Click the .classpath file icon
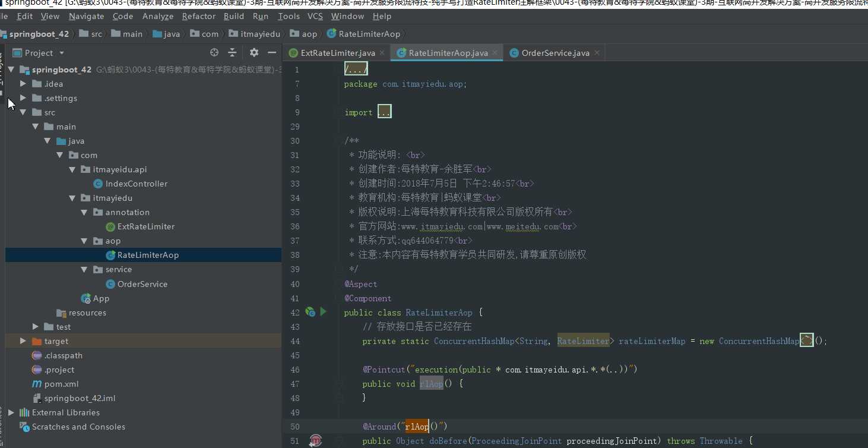Screen dimensions: 868x448 click(37, 355)
